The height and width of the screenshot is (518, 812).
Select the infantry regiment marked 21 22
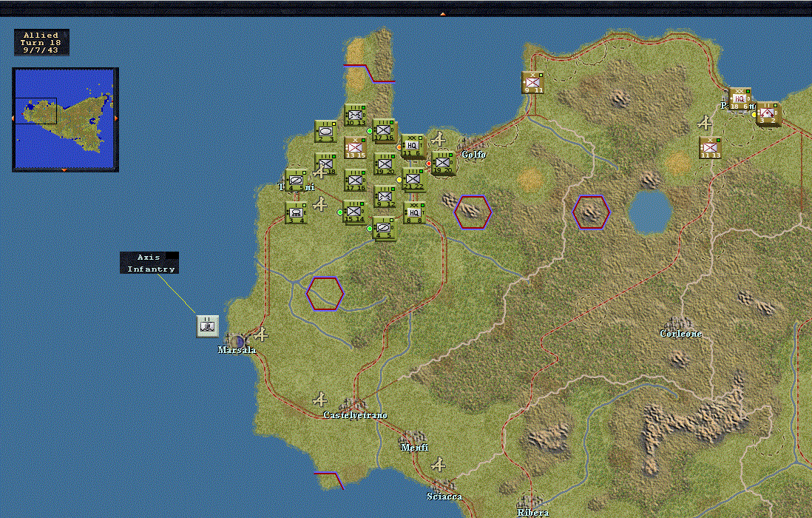pos(414,179)
